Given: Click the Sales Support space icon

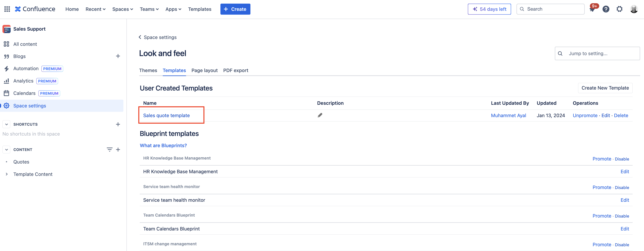Looking at the screenshot, I should (x=6, y=29).
